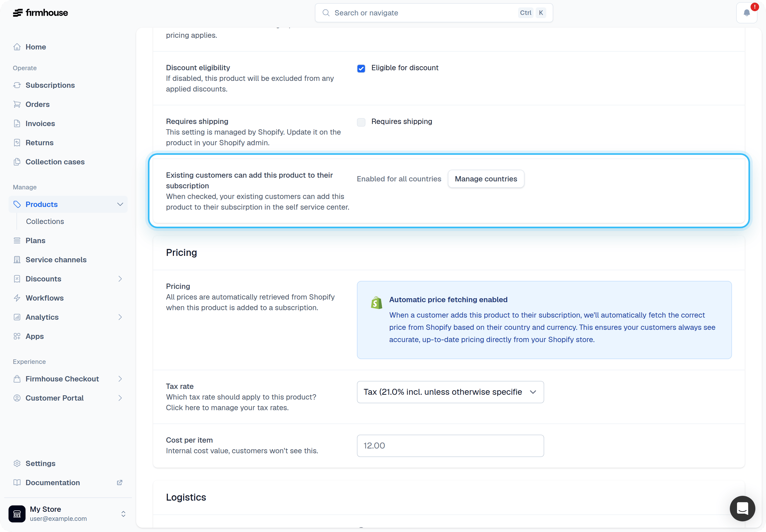Screen dimensions: 766x532
Task: Click the Shopify bag icon
Action: tap(377, 303)
